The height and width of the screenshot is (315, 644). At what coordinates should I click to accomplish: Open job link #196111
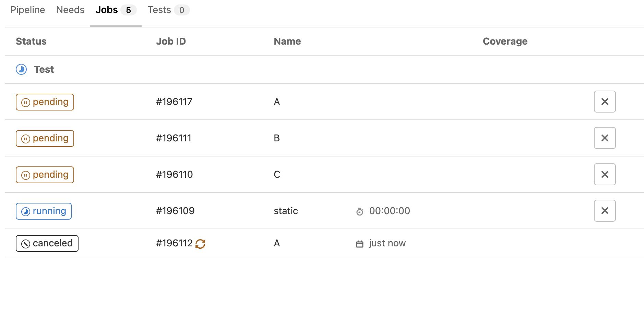pos(174,138)
